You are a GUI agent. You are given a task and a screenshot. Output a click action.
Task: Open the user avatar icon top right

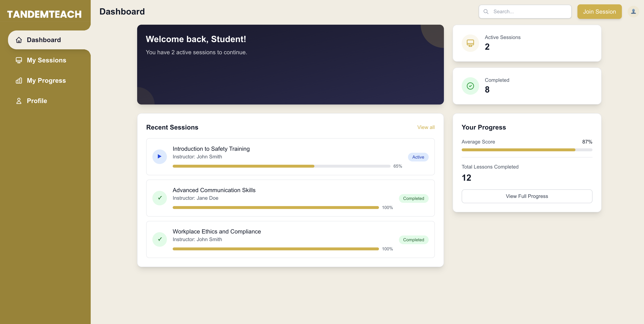[634, 11]
